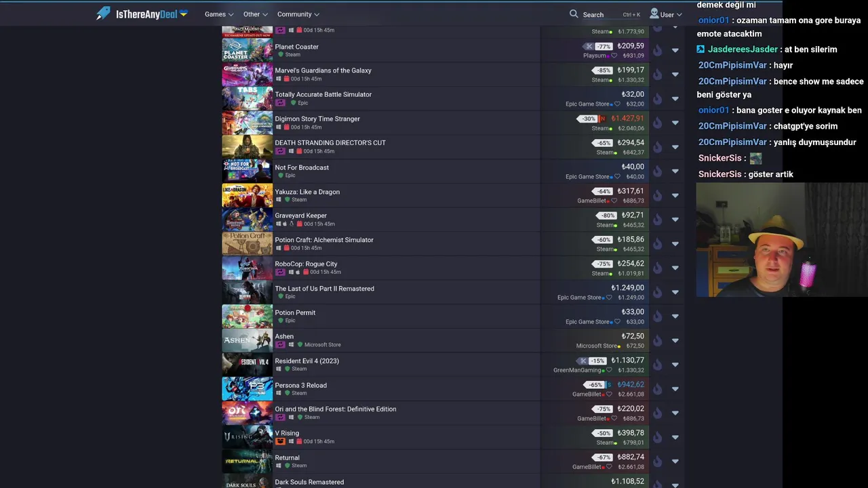Expand the Ashen row arrow

[x=675, y=340]
